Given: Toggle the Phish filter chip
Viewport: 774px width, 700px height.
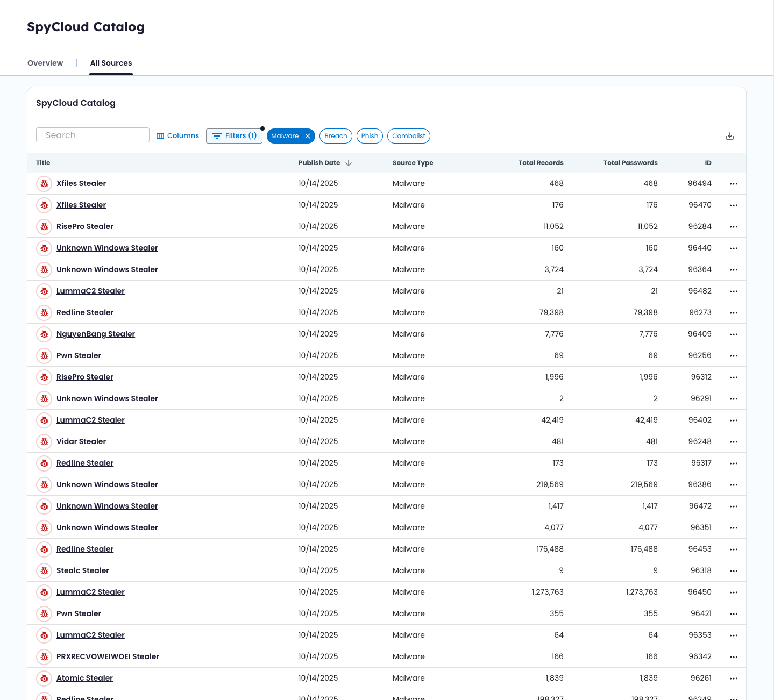Looking at the screenshot, I should click(x=370, y=136).
